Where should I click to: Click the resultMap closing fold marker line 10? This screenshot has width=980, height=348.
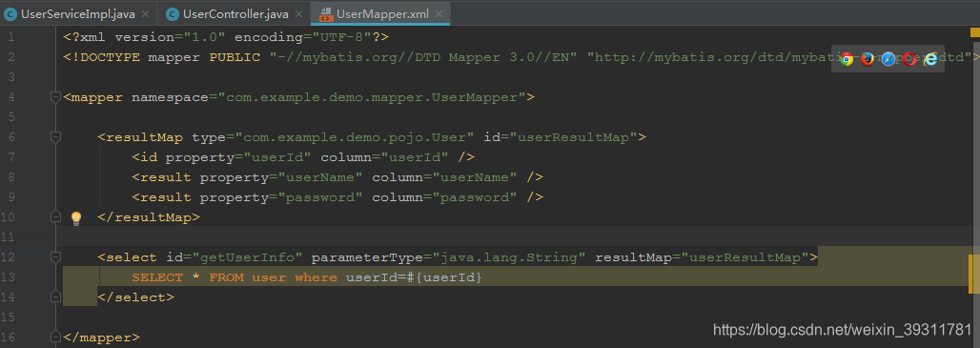click(55, 216)
